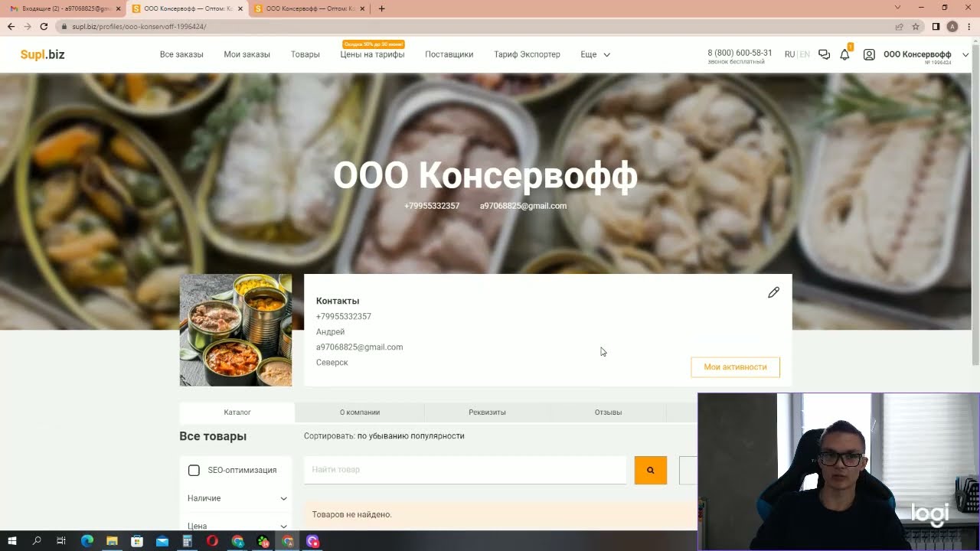Open the purple screen recorder taskbar icon
This screenshot has width=980, height=551.
[312, 541]
